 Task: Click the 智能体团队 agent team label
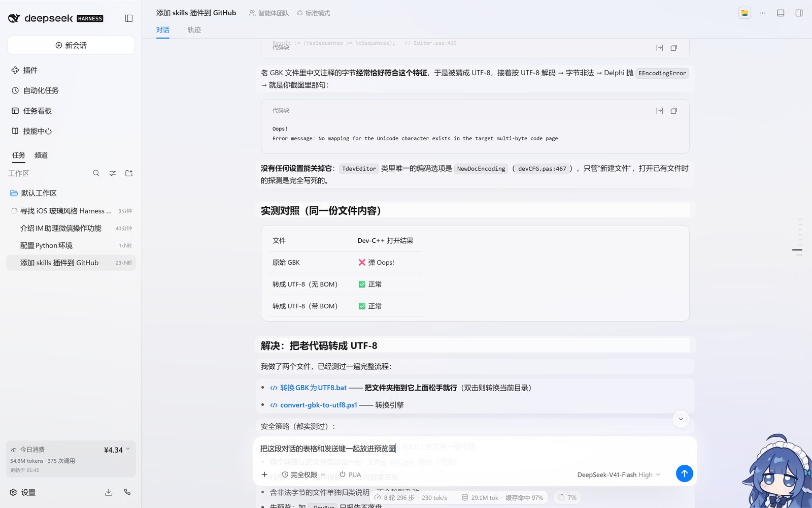[x=268, y=13]
